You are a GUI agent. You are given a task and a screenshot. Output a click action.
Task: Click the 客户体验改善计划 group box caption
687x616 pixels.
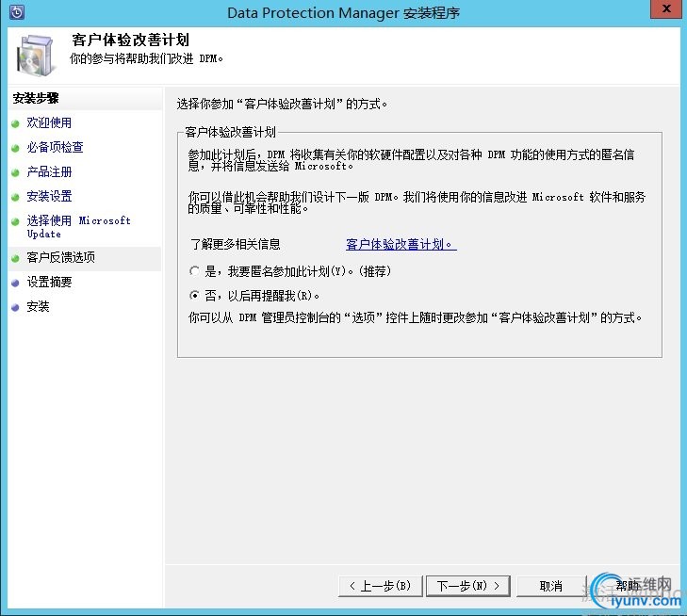point(231,132)
